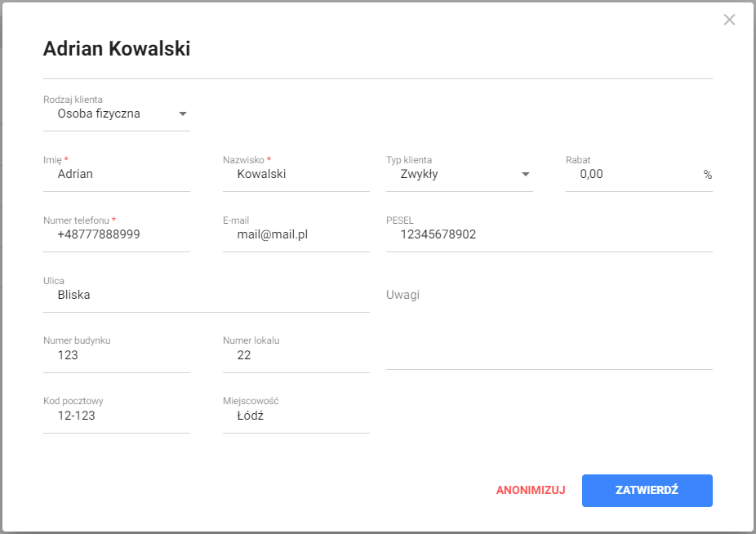Click the Adrian Kowalski dialog heading
This screenshot has width=756, height=534.
click(x=117, y=48)
